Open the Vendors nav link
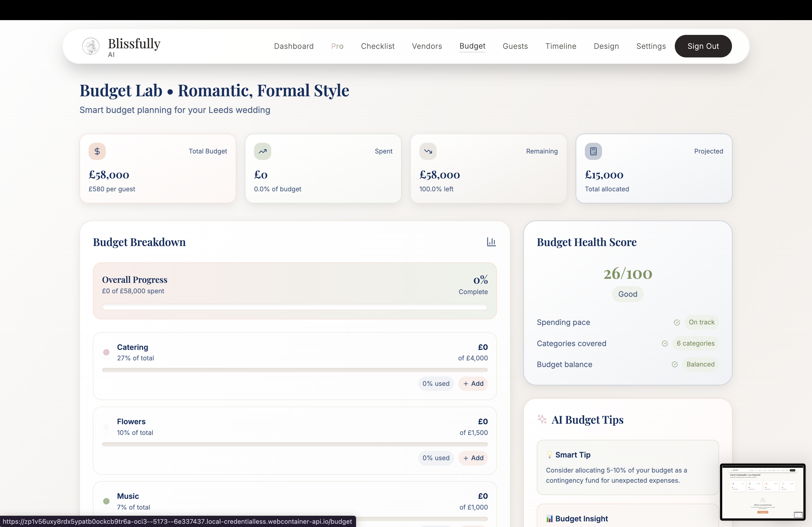 (x=427, y=46)
